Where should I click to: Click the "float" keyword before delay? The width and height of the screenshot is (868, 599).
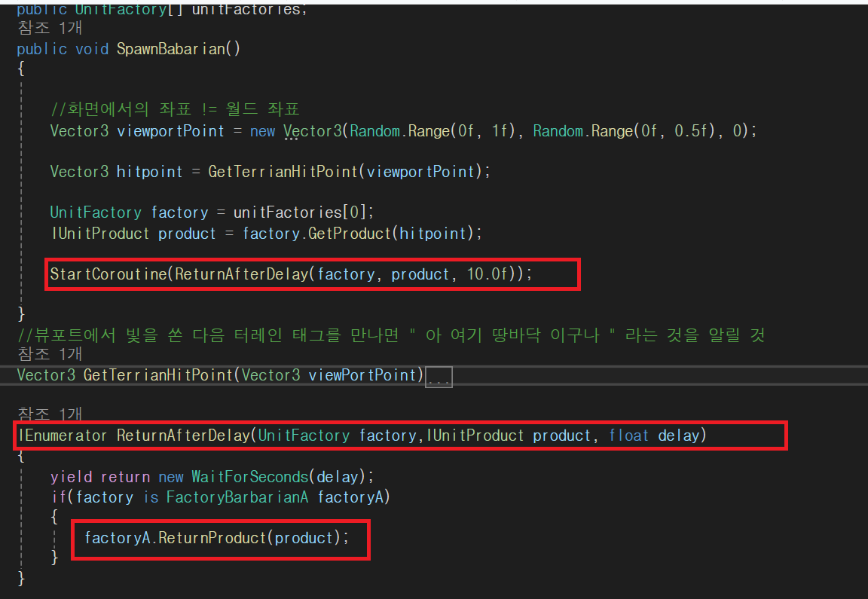(629, 435)
